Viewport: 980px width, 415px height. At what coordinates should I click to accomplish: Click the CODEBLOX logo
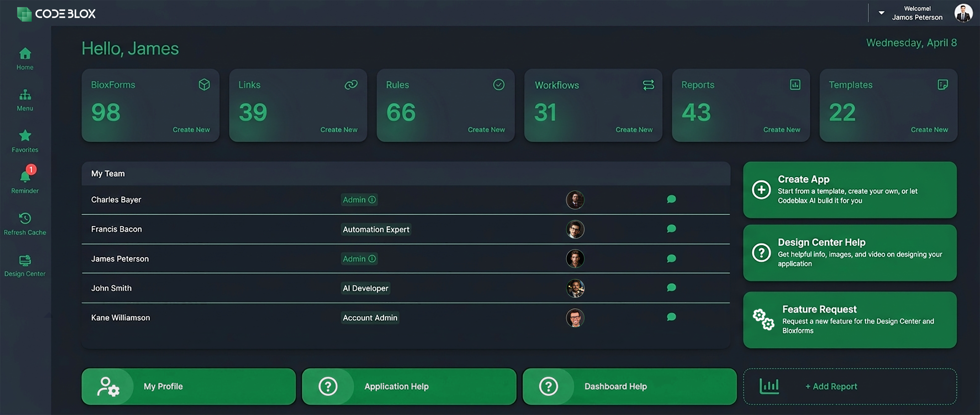[x=56, y=14]
